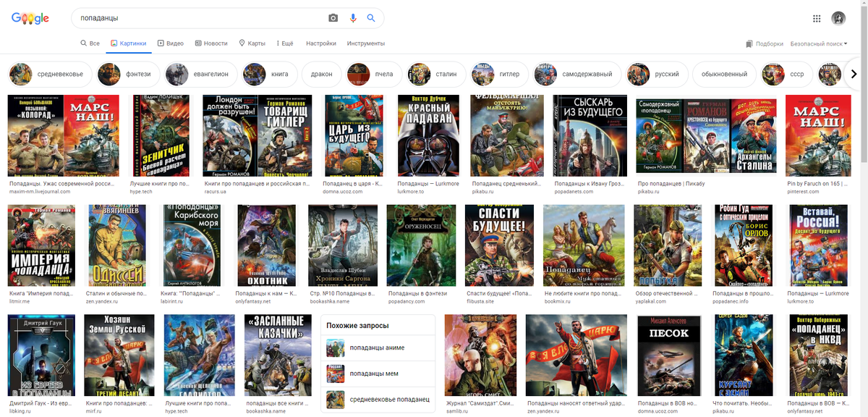
Task: Open Вставай, Россия cover thumbnail
Action: point(817,246)
